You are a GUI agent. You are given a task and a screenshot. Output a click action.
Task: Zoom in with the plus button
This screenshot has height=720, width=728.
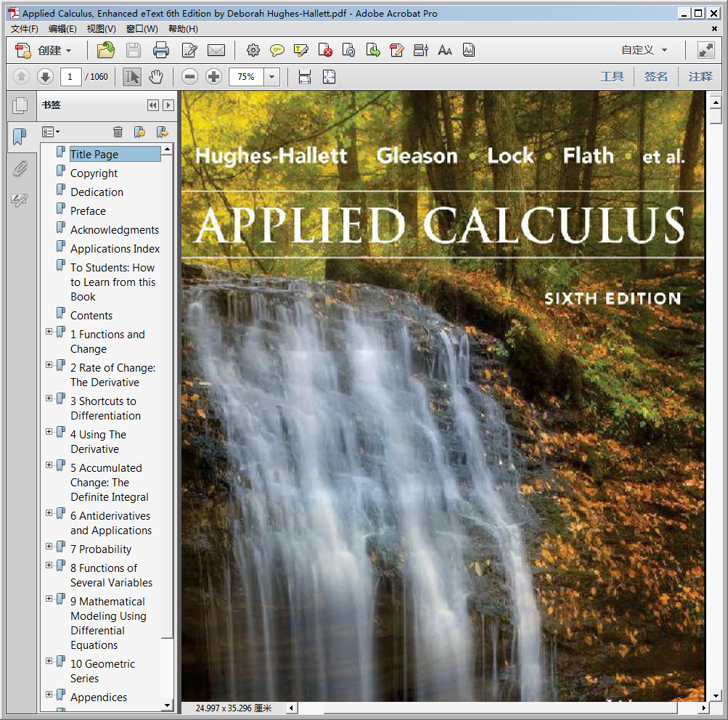[x=213, y=77]
